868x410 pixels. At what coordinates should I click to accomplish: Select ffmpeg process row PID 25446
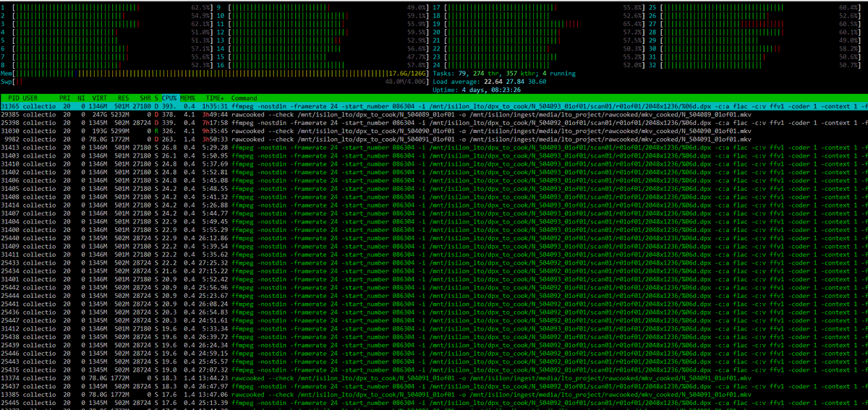coord(434,354)
